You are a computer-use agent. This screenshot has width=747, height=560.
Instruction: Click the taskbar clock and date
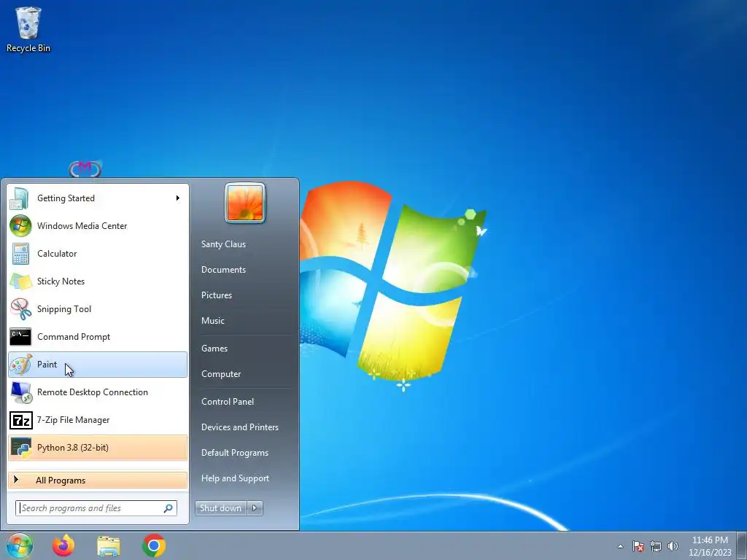(x=710, y=546)
